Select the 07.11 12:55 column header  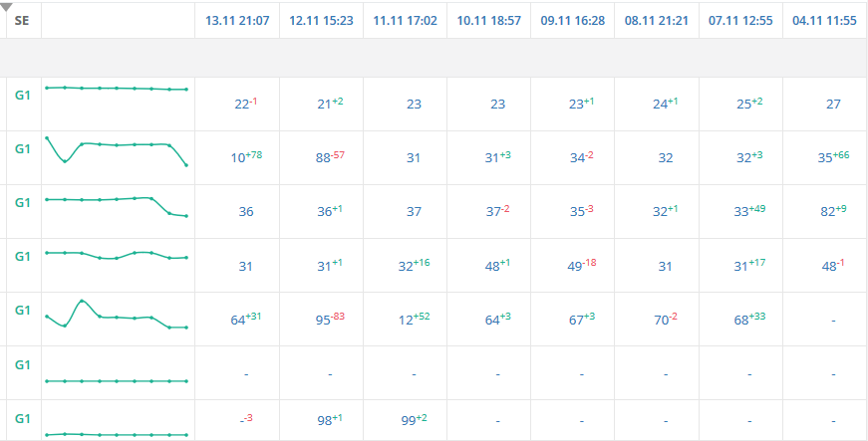click(740, 21)
